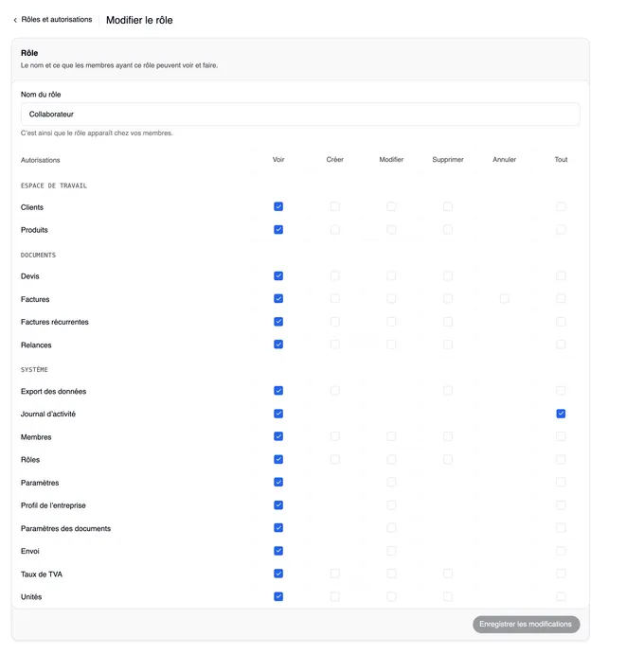Uncheck Voir for Membres
The image size is (644, 654).
pos(278,436)
